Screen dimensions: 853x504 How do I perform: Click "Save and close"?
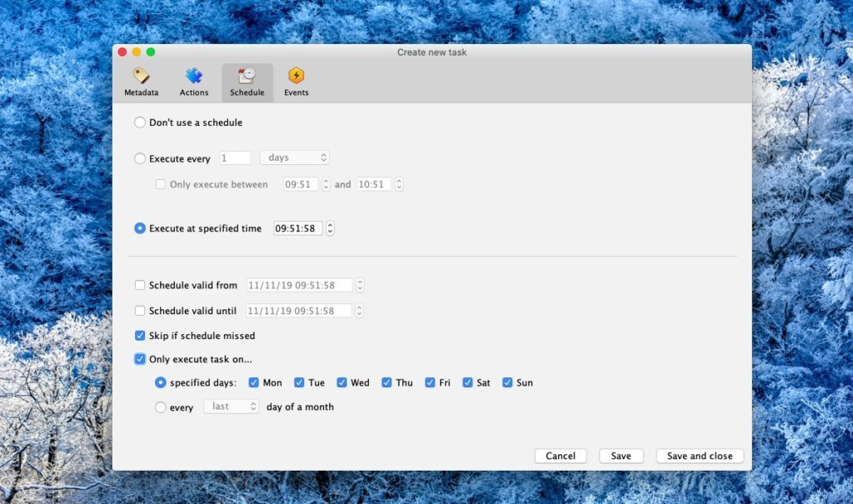point(700,456)
